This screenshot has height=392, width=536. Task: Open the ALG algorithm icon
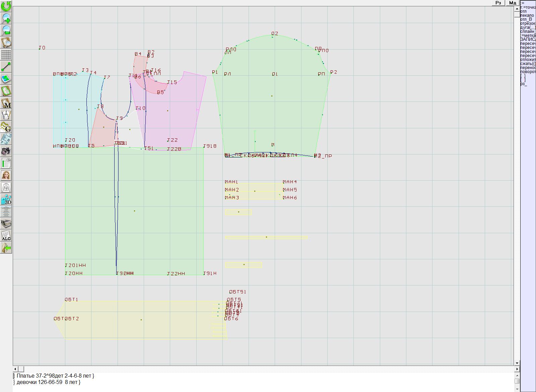[6, 236]
